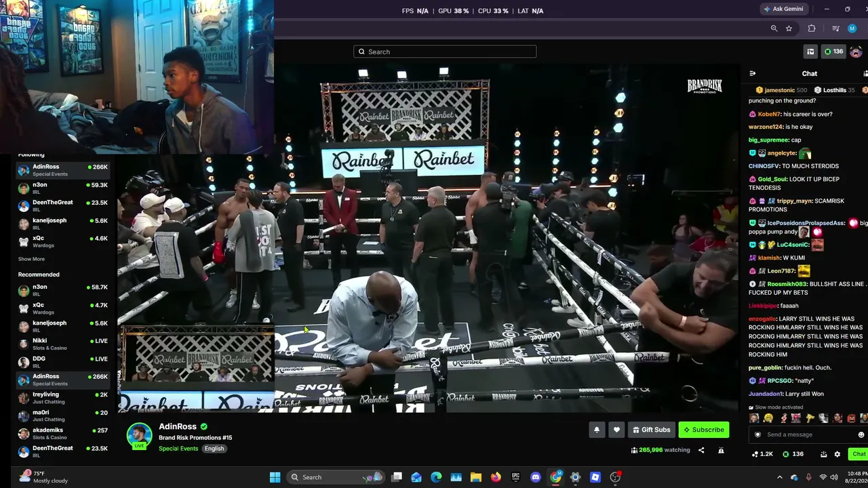The image size is (868, 488).
Task: Expand the following list with Show More
Action: click(x=31, y=259)
